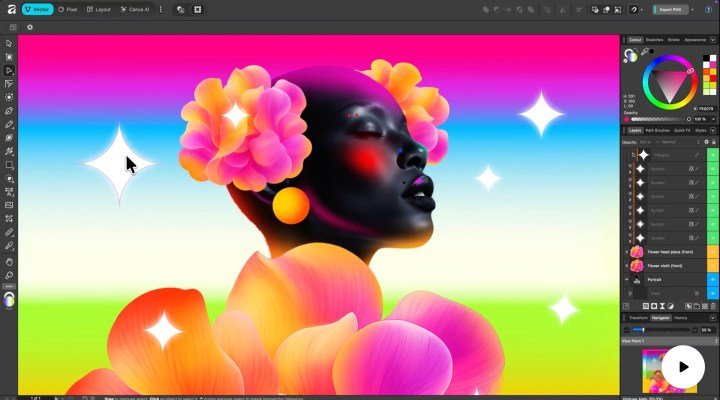Open the Quick FX tab
Viewport: 720px width, 400px height.
coord(682,130)
